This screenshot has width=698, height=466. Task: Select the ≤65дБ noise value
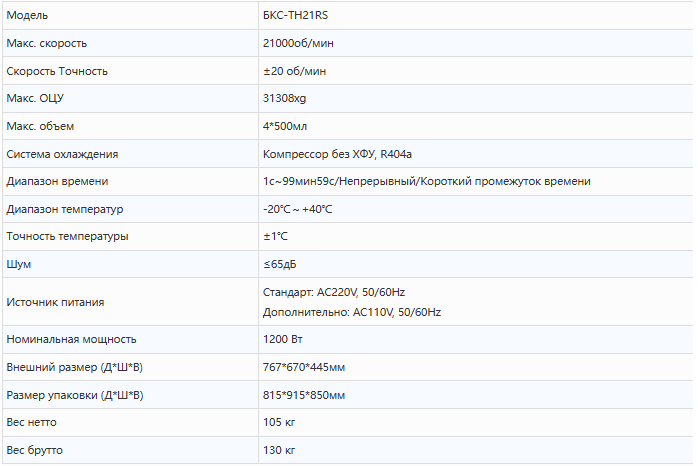pos(279,264)
